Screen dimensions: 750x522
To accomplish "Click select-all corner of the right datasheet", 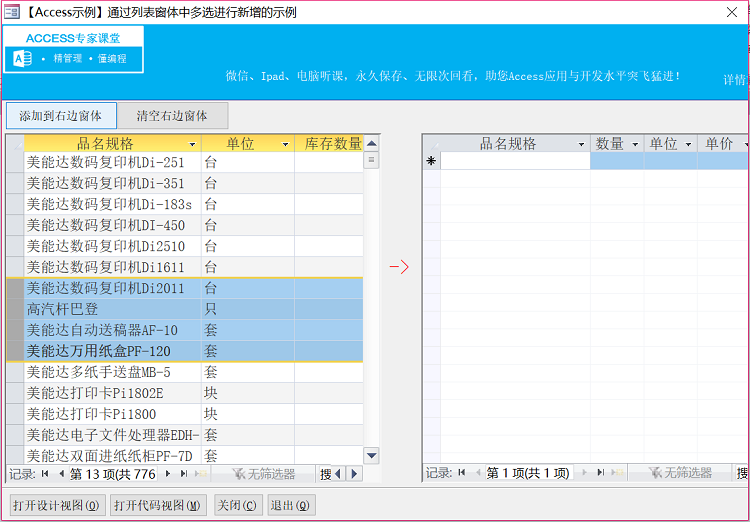I will 431,143.
